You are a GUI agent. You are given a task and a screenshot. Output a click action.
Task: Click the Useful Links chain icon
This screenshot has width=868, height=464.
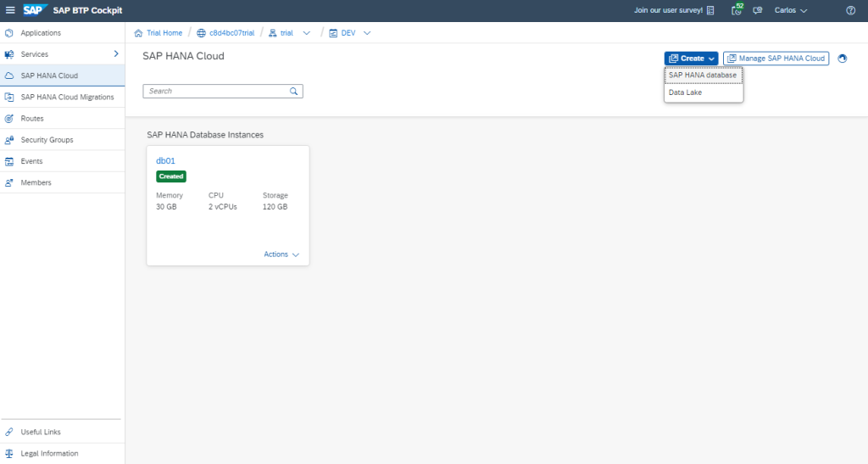pyautogui.click(x=8, y=432)
